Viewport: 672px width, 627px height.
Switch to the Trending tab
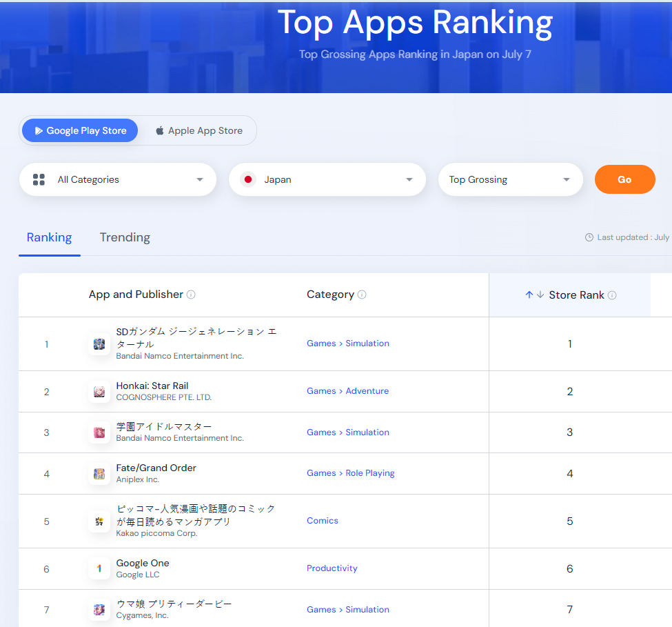coord(125,237)
